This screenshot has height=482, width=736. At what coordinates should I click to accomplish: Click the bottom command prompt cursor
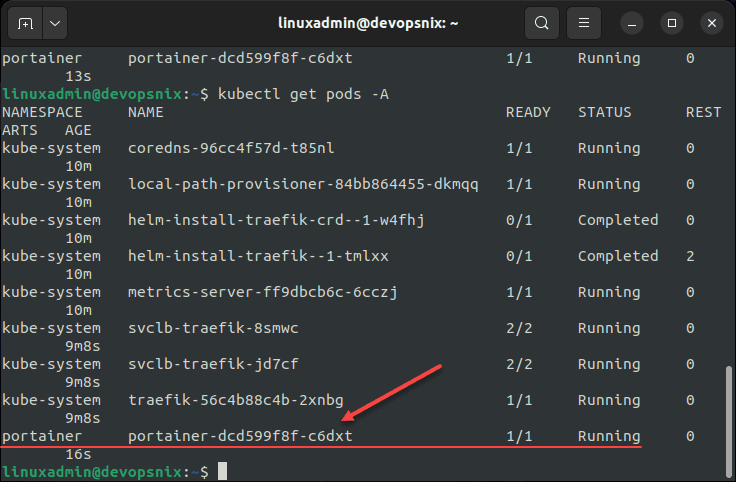[222, 471]
